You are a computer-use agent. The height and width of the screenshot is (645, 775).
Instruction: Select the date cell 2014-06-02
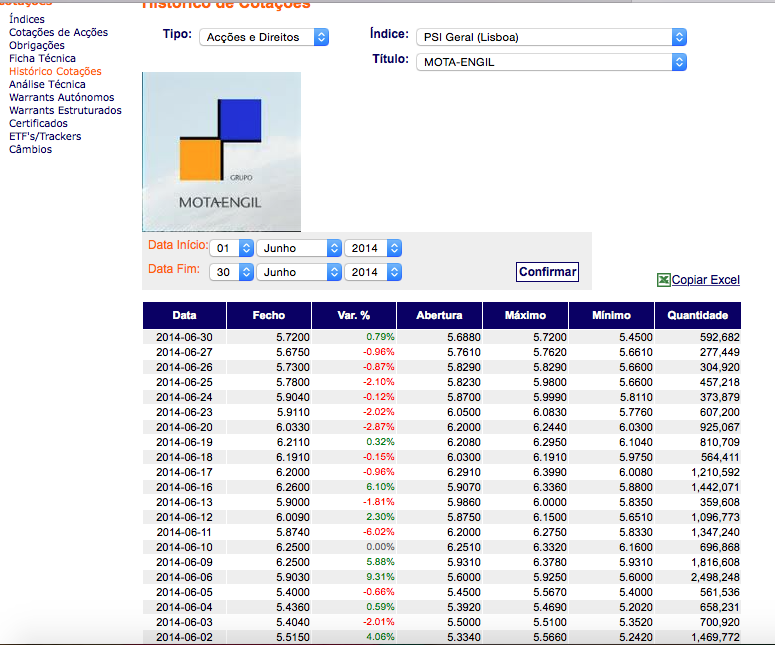pyautogui.click(x=184, y=637)
